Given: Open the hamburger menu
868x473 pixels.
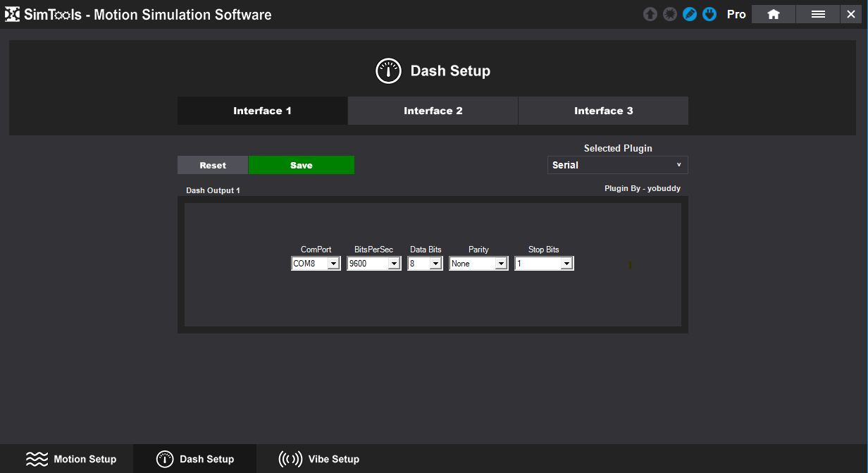Looking at the screenshot, I should [817, 14].
